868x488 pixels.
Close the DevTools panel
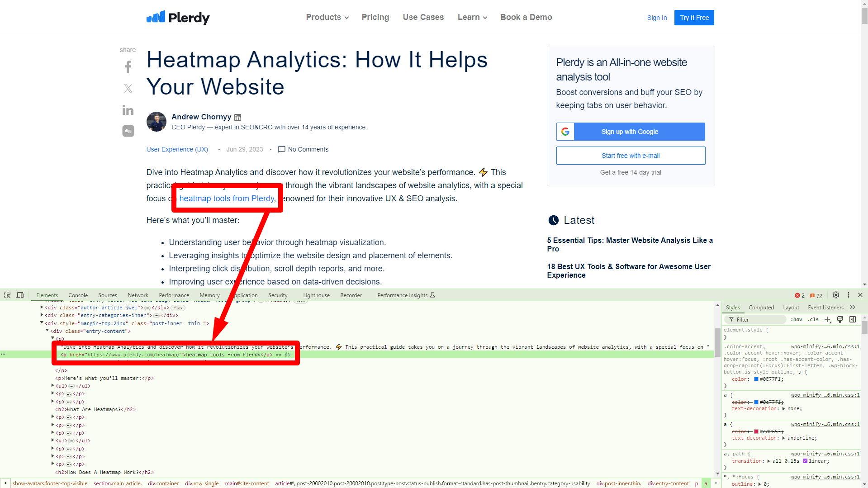point(860,295)
